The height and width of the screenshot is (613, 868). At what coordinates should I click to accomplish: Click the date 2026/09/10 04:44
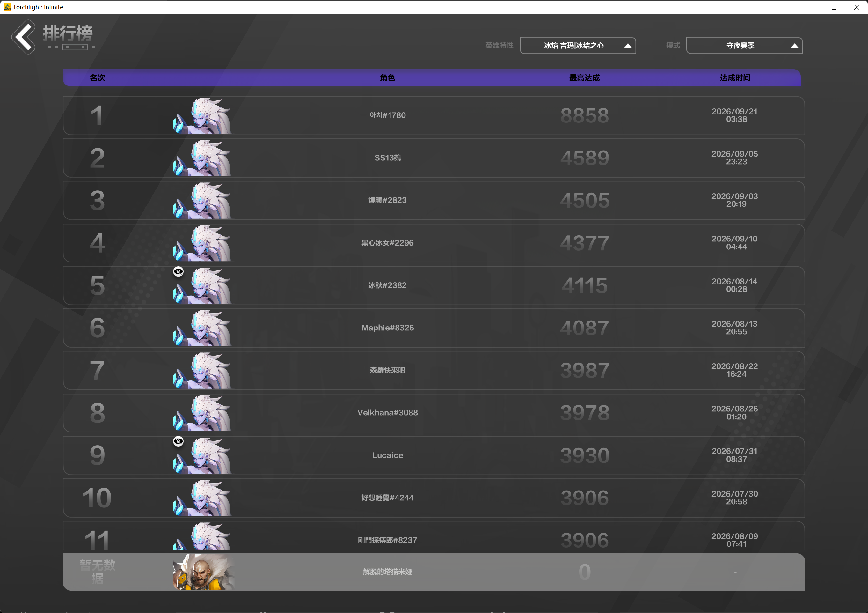tap(735, 243)
